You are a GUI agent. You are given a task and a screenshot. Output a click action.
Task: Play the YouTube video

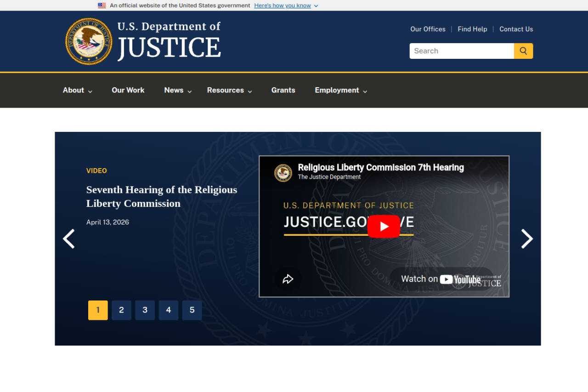384,226
